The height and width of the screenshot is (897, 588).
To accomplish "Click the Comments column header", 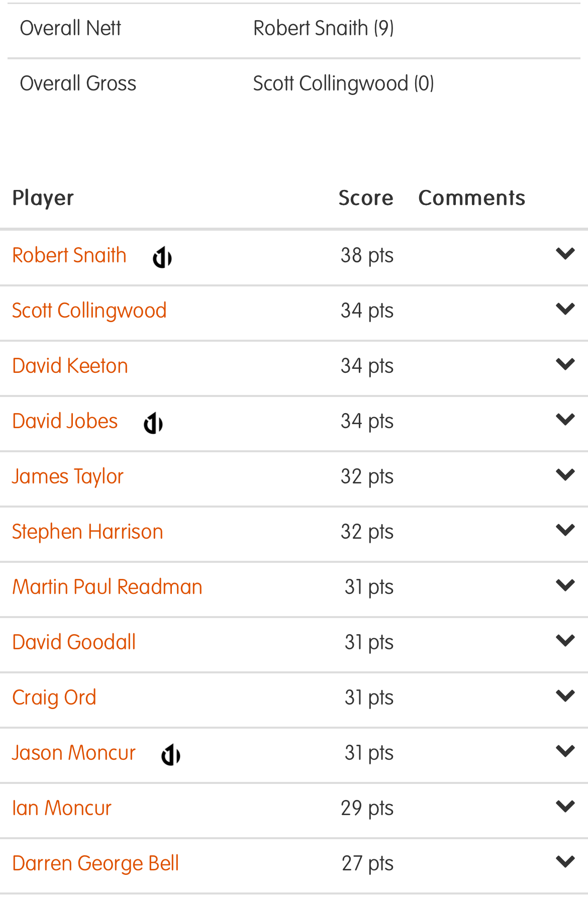I will (x=472, y=198).
